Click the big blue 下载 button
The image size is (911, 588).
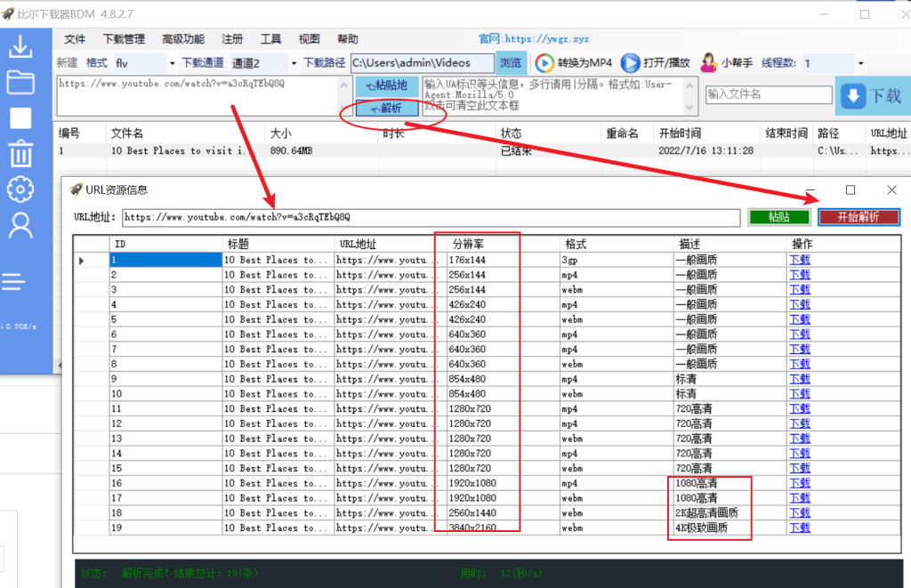(873, 96)
